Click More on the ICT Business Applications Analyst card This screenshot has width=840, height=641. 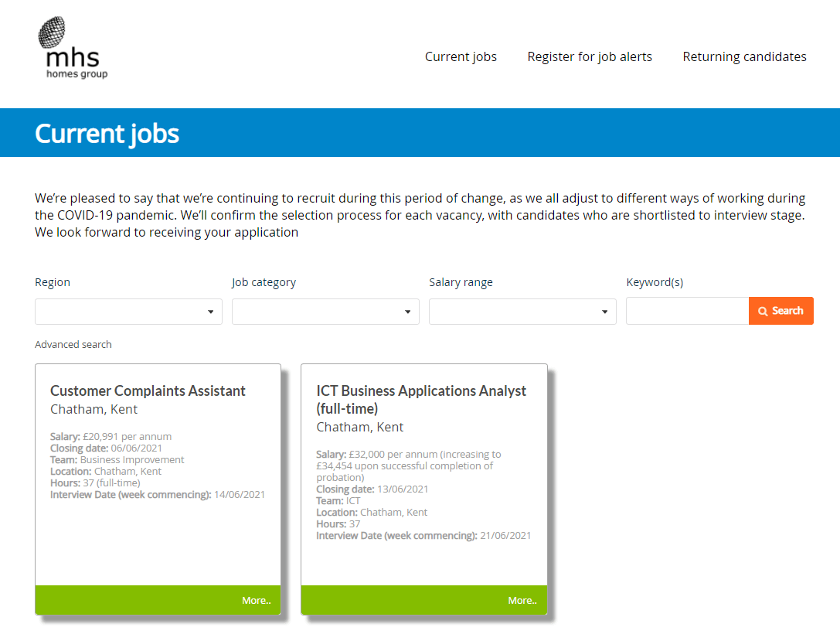(x=522, y=600)
